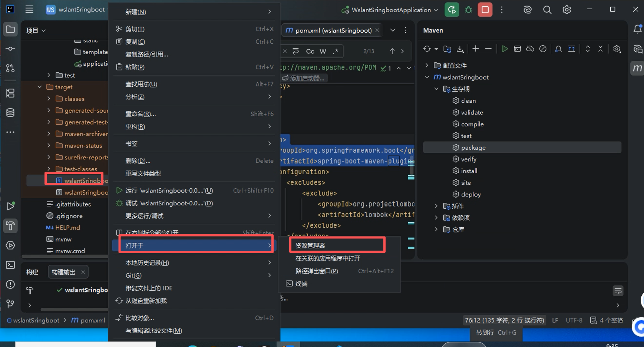
Task: Expand the classes folder
Action: [49, 99]
